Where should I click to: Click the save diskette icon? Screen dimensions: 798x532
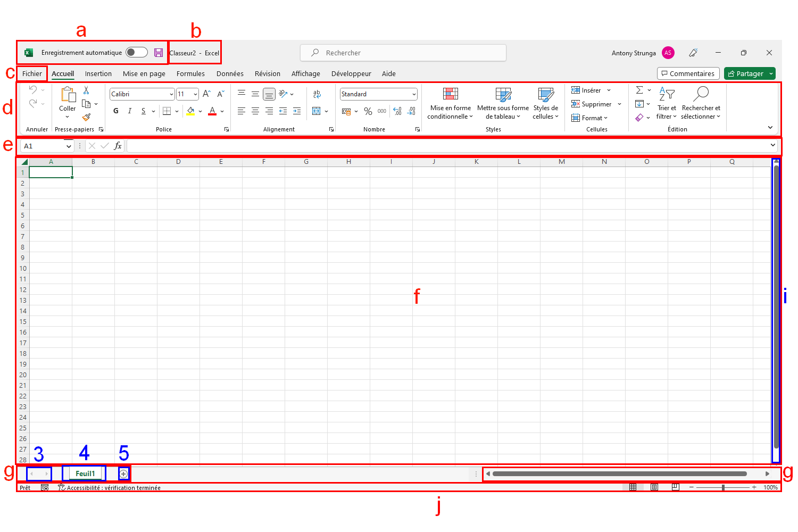[x=159, y=53]
